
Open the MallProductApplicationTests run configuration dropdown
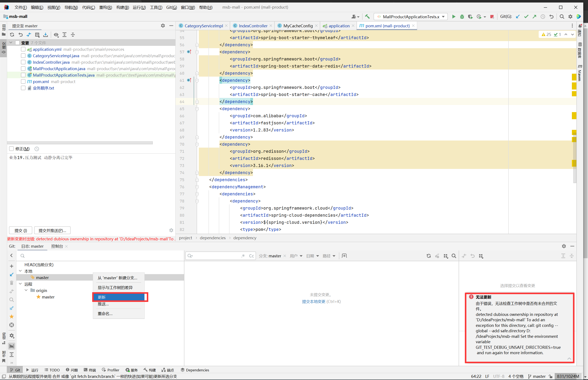(x=411, y=17)
